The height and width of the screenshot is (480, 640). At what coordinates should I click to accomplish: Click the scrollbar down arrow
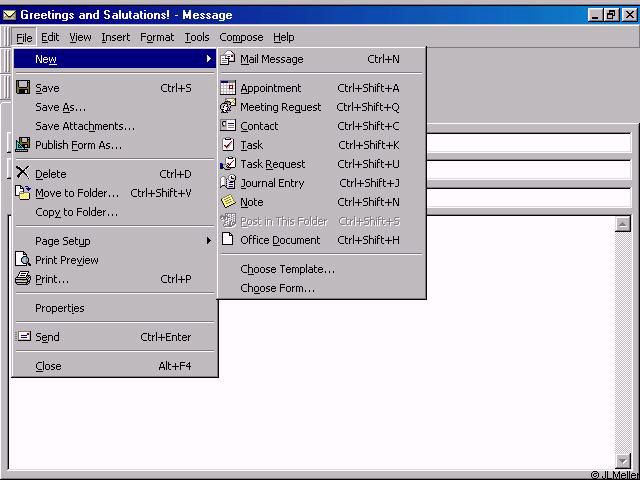point(623,460)
